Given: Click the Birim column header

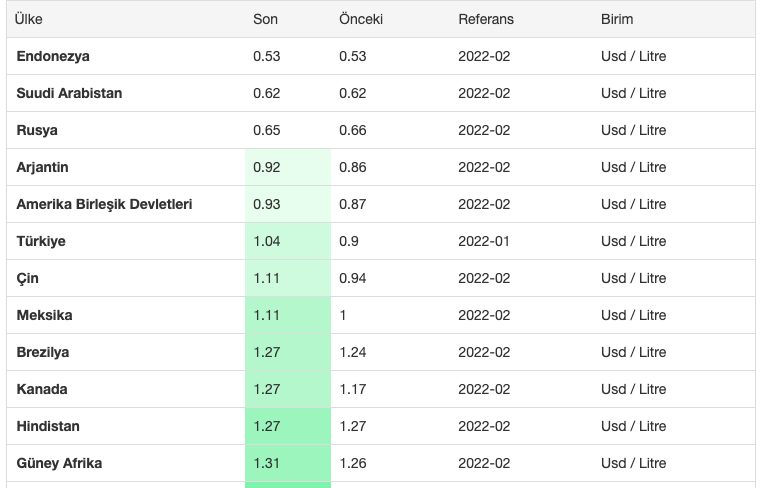Looking at the screenshot, I should click(x=617, y=19).
